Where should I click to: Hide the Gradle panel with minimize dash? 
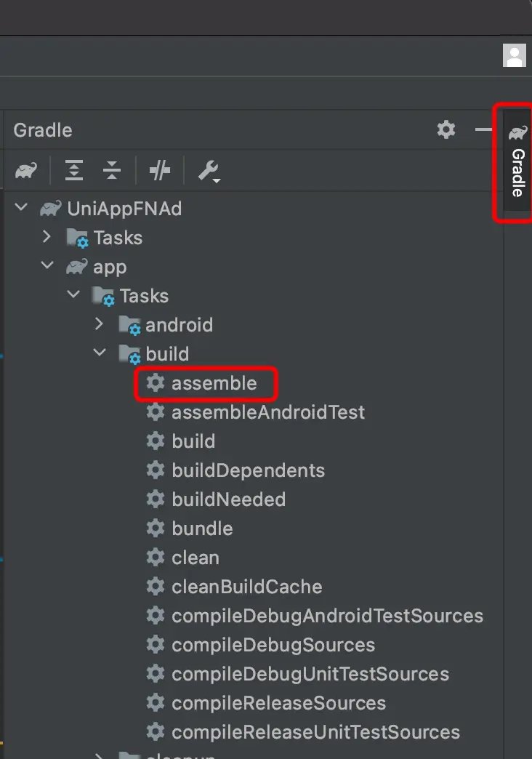tap(483, 130)
